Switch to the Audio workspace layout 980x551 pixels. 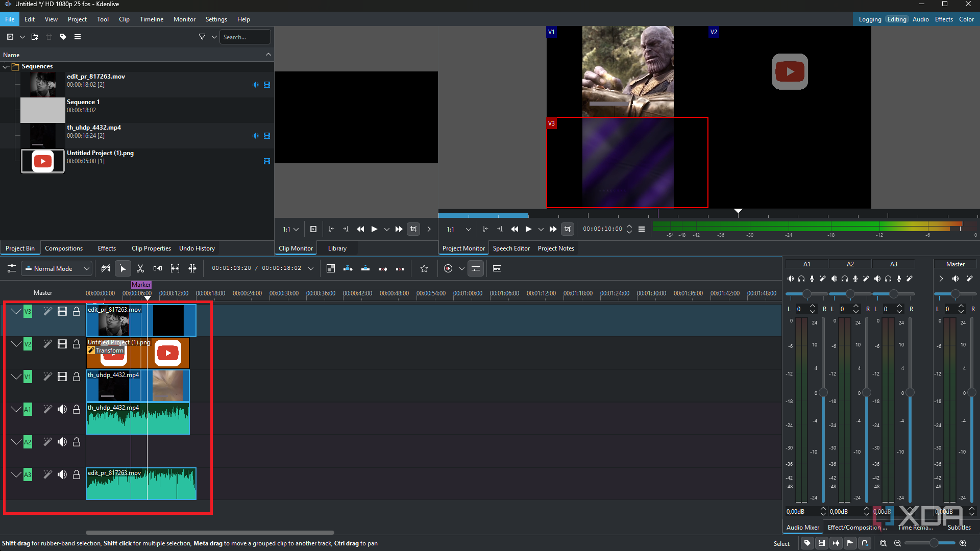point(920,19)
